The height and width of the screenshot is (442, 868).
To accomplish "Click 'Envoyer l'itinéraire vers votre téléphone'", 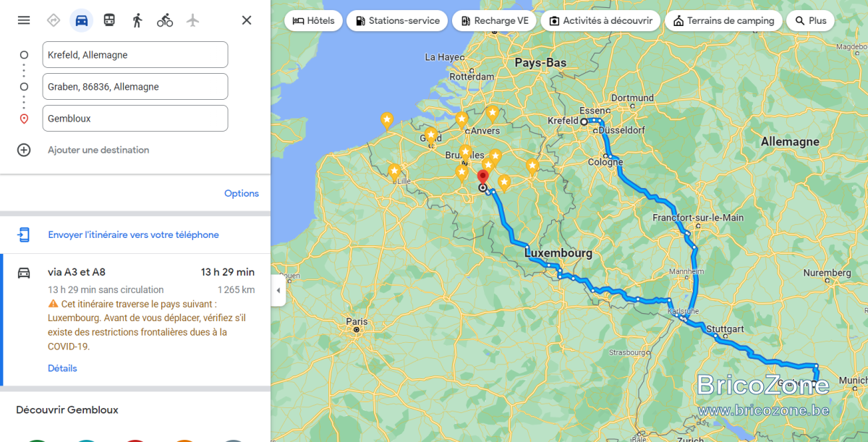I will pos(133,234).
